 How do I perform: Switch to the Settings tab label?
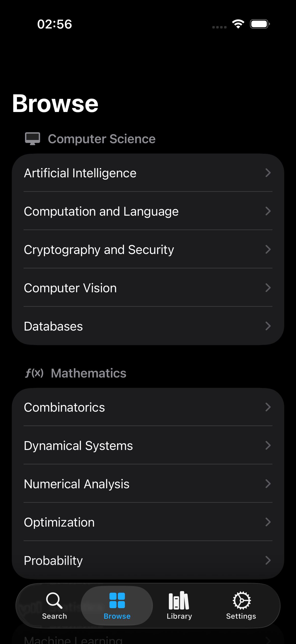point(241,616)
